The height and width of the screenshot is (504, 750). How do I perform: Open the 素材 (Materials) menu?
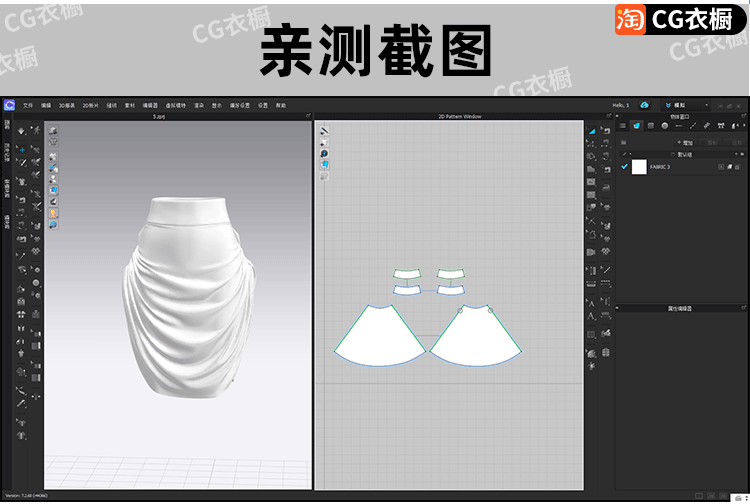[x=130, y=105]
